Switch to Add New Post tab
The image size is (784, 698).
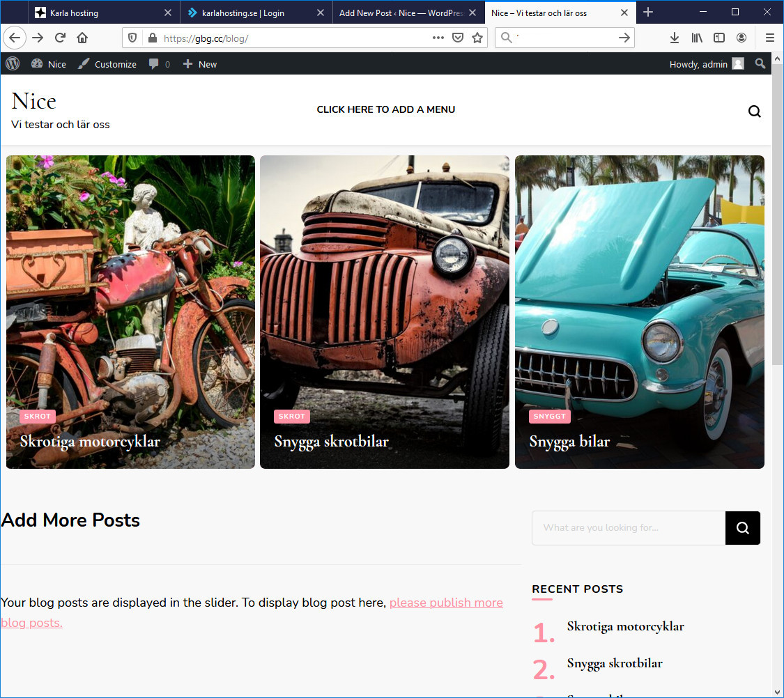(x=408, y=13)
